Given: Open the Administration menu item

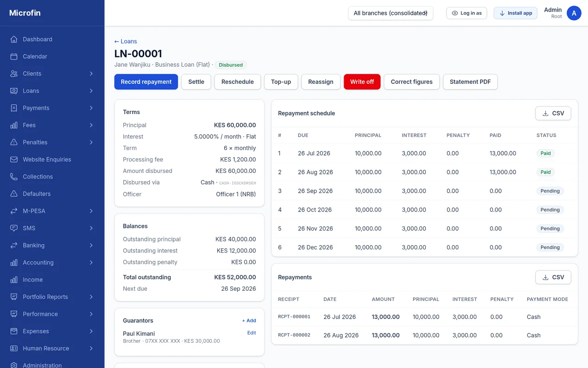Looking at the screenshot, I should pos(52,365).
